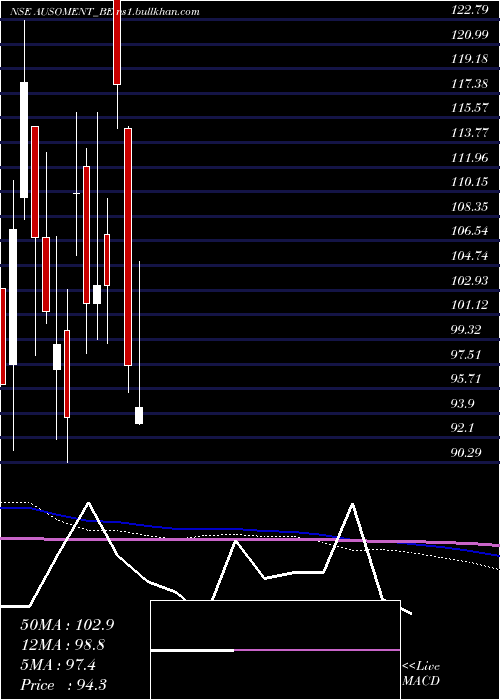Select the 12MA : 98.8 reading
This screenshot has width=500, height=700.
(x=63, y=645)
